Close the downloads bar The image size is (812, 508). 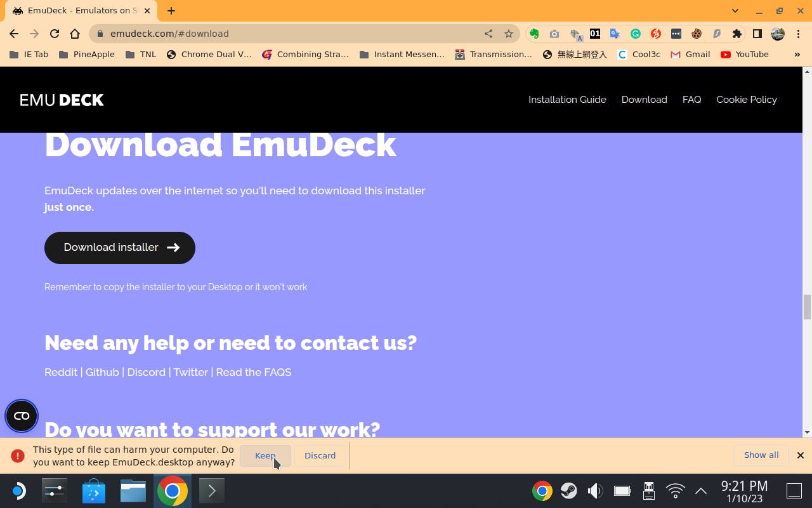point(801,455)
